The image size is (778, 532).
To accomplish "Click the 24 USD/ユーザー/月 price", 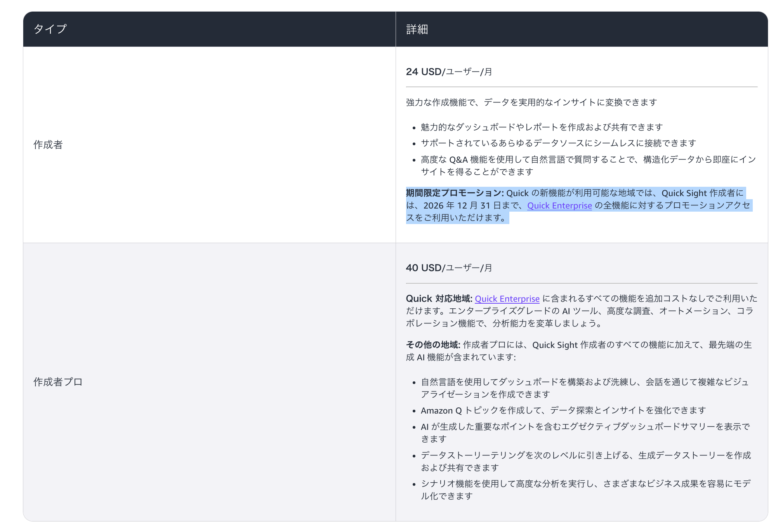I will point(449,72).
